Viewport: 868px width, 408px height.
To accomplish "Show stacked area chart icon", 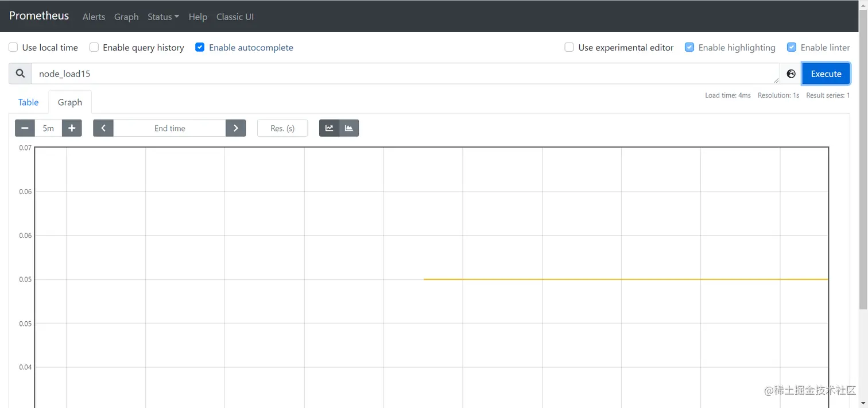I will (x=349, y=128).
